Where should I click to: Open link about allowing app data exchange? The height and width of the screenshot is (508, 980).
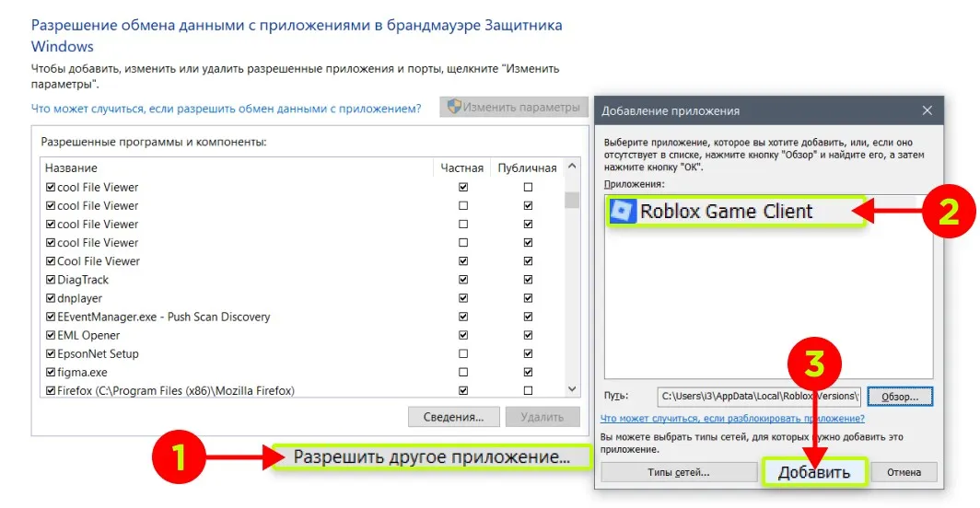(227, 109)
